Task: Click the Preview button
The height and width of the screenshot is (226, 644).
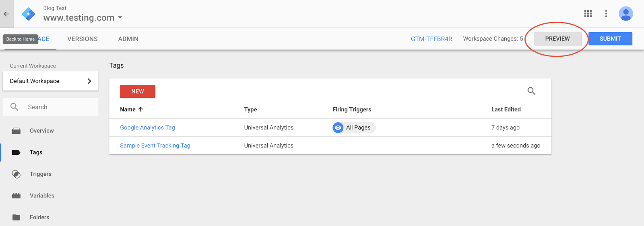Action: [557, 39]
